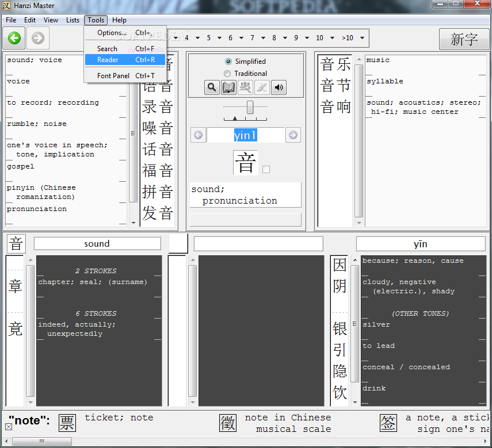Expand the 4 strokes dropdown

[198, 38]
